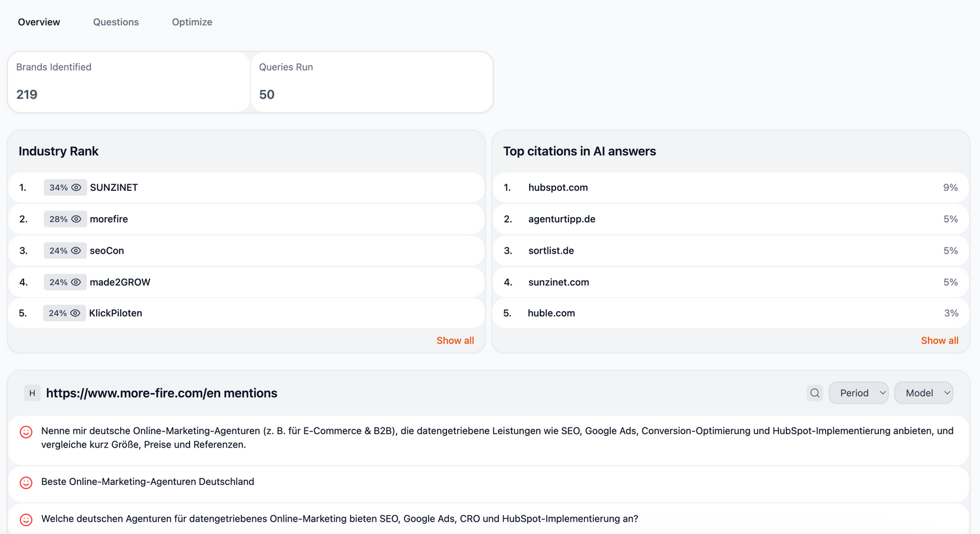The width and height of the screenshot is (980, 534).
Task: Open the Brands Identified card
Action: point(129,82)
